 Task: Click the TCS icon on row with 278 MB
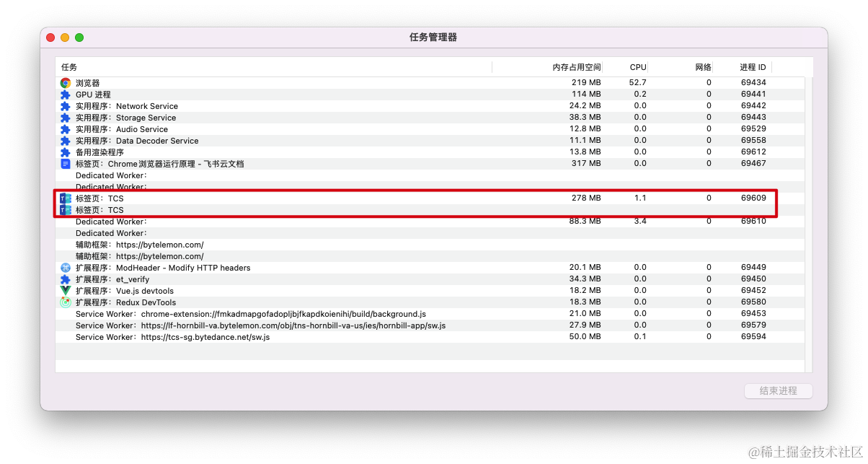coord(66,198)
